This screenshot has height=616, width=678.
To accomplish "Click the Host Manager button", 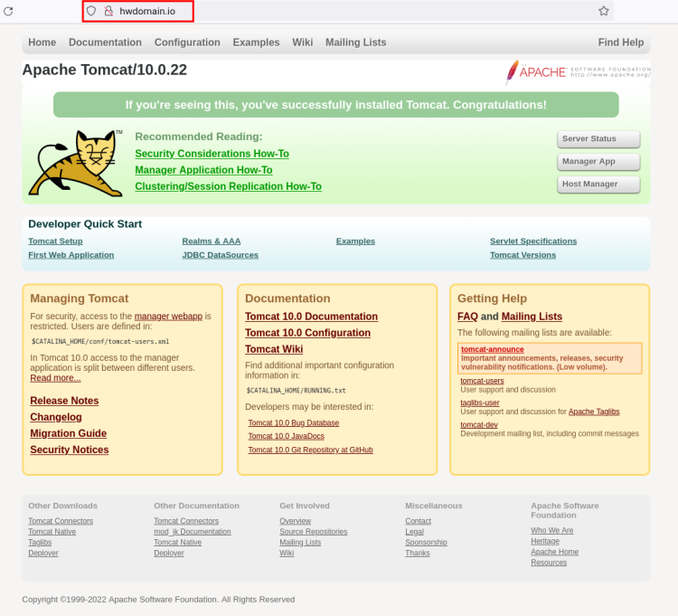I will pos(598,184).
